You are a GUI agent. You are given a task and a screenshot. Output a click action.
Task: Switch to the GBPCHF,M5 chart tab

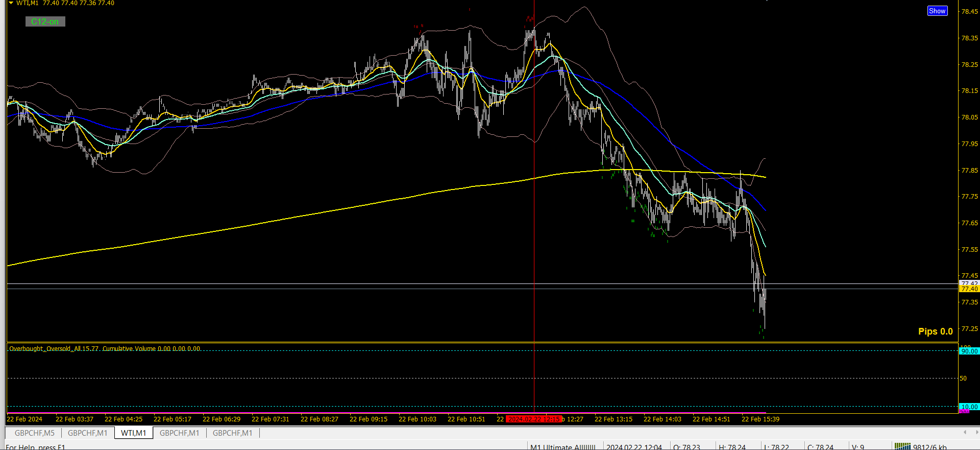pyautogui.click(x=35, y=433)
